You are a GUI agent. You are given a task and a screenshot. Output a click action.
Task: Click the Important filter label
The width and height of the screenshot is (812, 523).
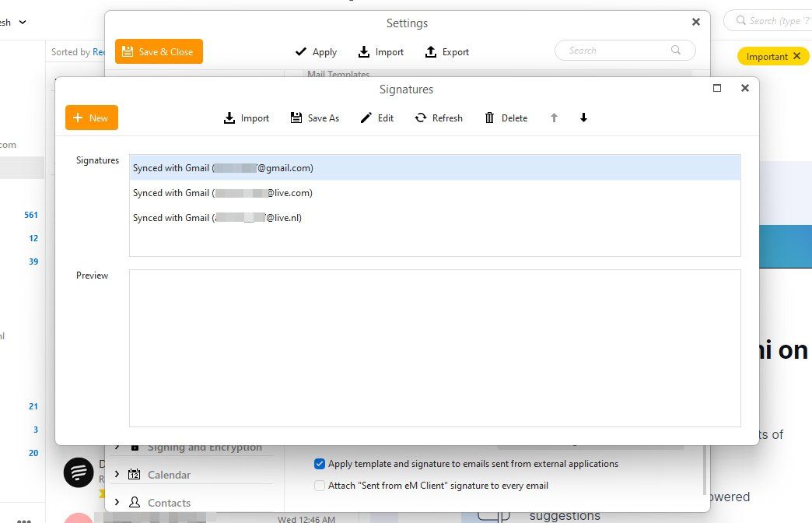click(766, 57)
